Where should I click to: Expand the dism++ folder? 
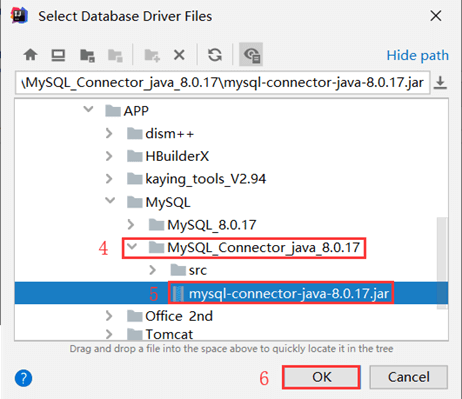[109, 134]
